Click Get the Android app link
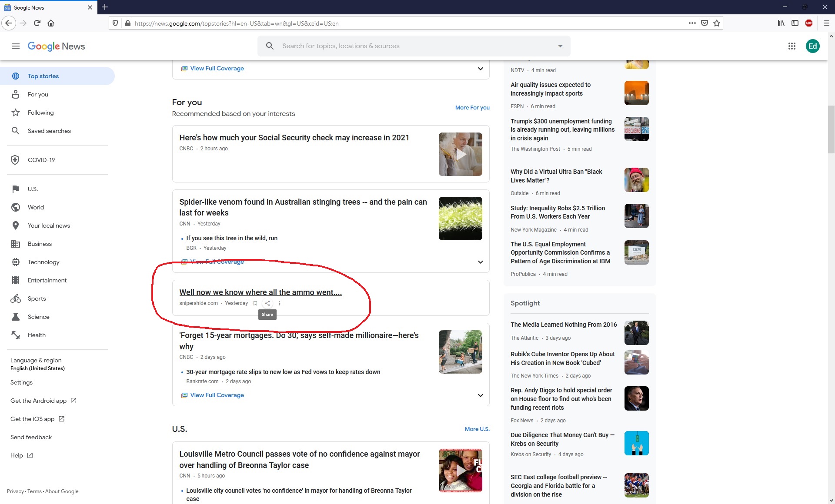 click(43, 401)
